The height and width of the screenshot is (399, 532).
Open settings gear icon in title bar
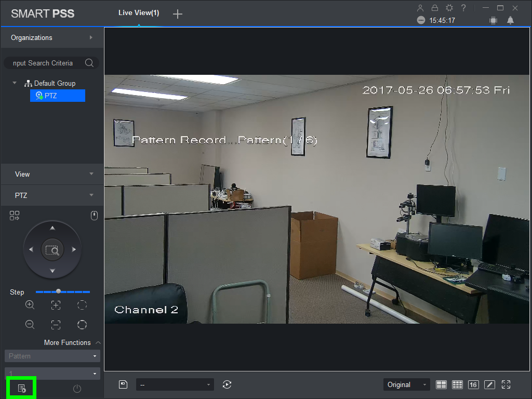(449, 8)
